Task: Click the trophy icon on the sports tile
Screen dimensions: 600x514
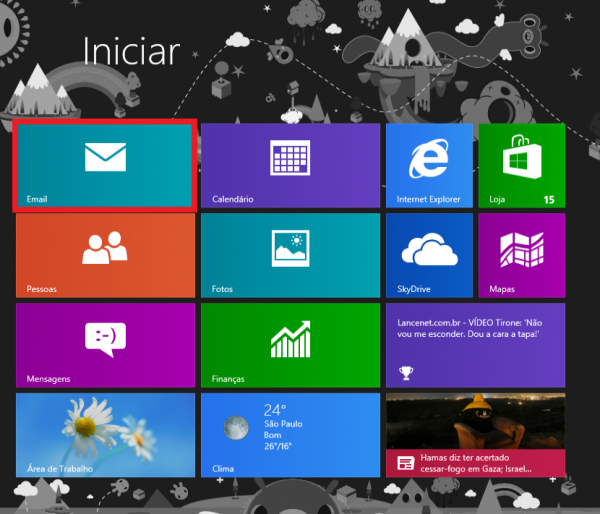Action: 406,373
